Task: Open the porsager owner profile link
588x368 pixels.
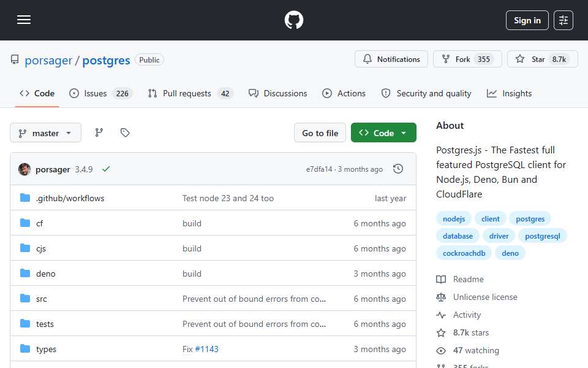Action: pos(48,60)
